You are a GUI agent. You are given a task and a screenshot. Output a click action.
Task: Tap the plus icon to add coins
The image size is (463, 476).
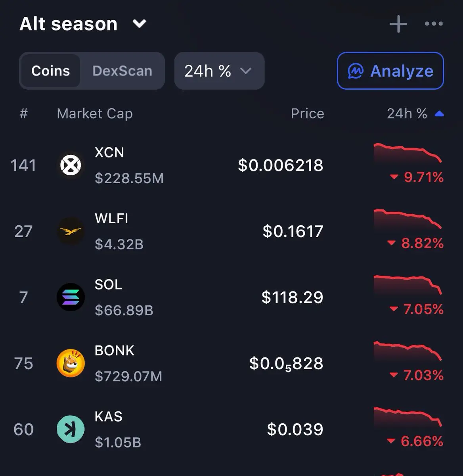point(398,24)
